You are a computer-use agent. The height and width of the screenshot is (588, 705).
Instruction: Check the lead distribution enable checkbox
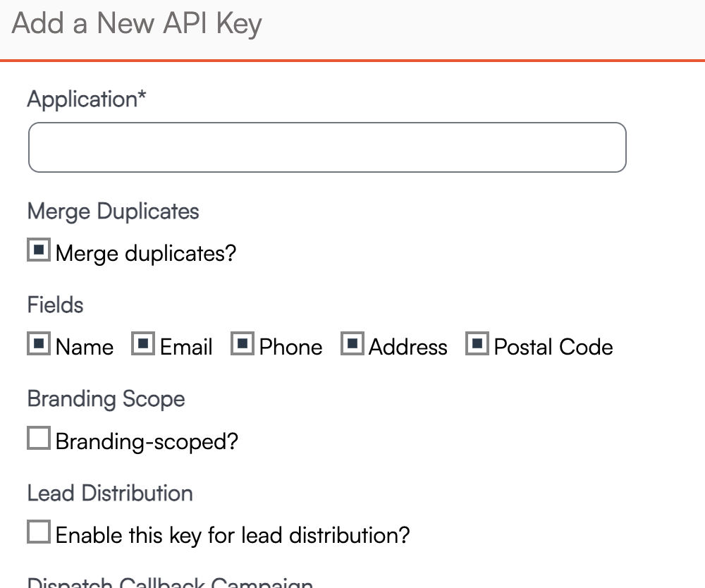click(39, 532)
